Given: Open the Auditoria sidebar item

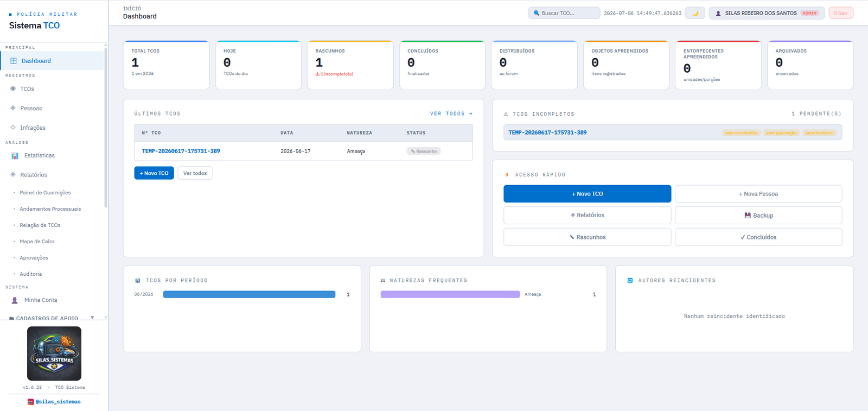Looking at the screenshot, I should pos(30,274).
